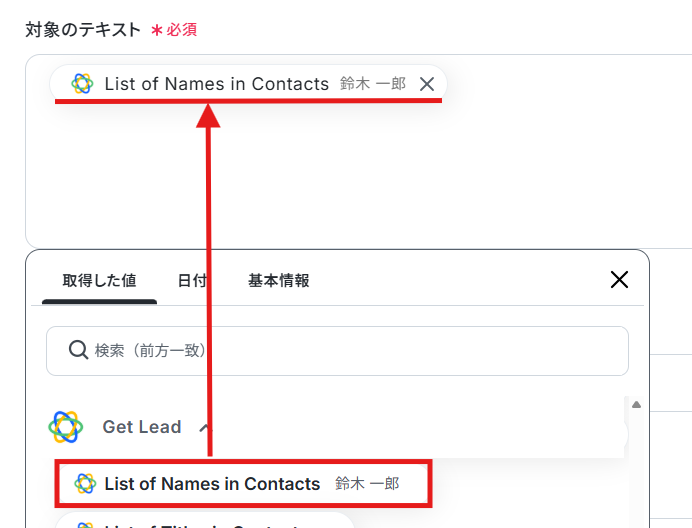
Task: Click the 鈴木 一郎 value inside the chip
Action: [373, 84]
